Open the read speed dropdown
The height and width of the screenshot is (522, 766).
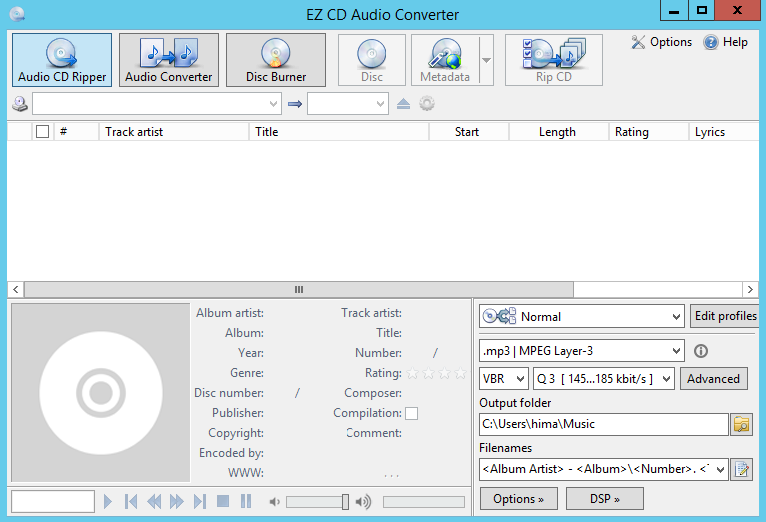click(x=348, y=104)
